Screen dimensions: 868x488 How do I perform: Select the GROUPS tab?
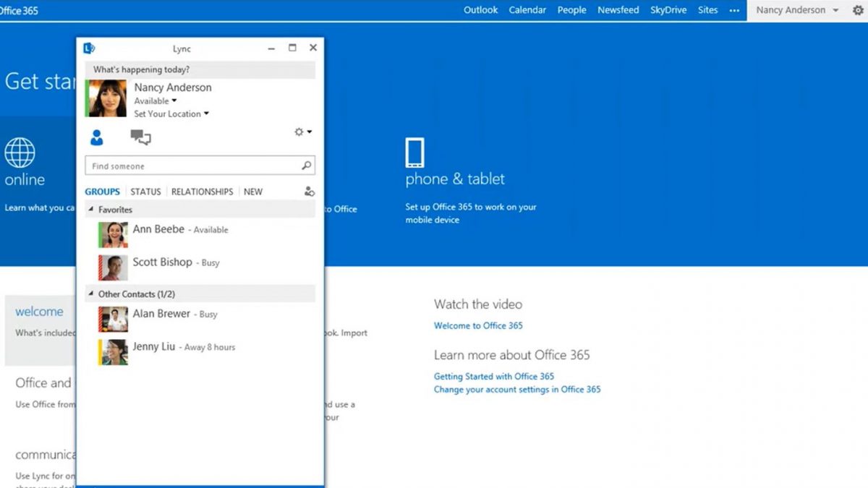click(102, 192)
